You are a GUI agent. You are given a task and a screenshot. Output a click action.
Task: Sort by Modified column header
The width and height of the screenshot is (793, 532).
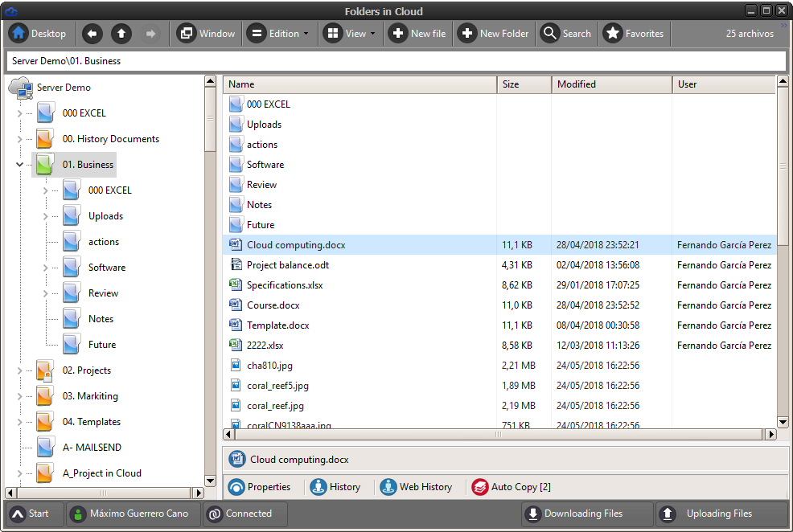click(612, 84)
